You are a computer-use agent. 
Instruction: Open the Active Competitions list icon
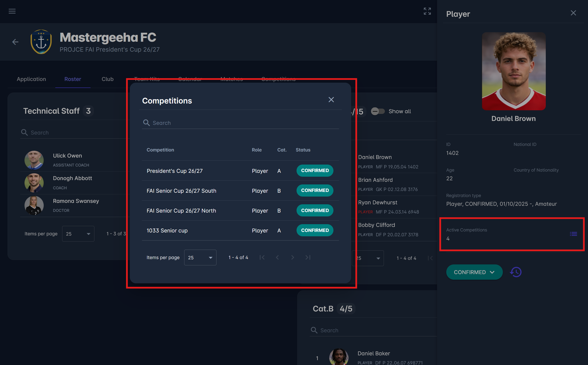click(573, 234)
